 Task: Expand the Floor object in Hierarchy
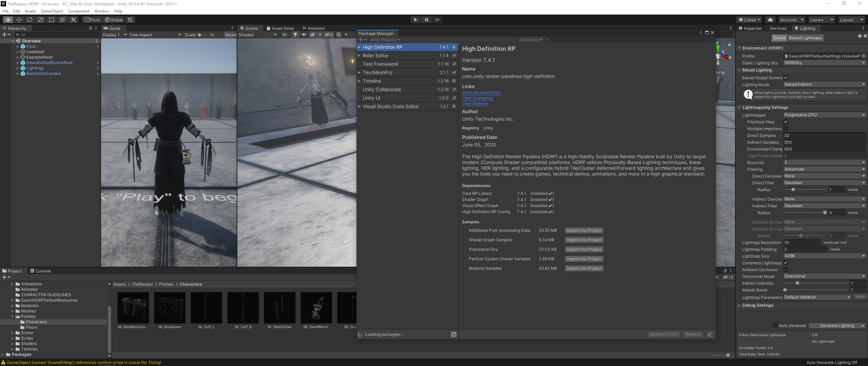pyautogui.click(x=18, y=46)
